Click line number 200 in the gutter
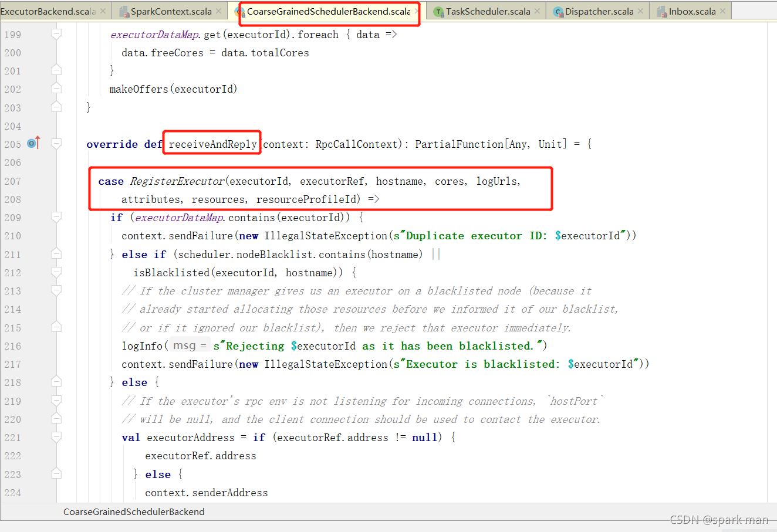The width and height of the screenshot is (777, 532). pyautogui.click(x=12, y=53)
